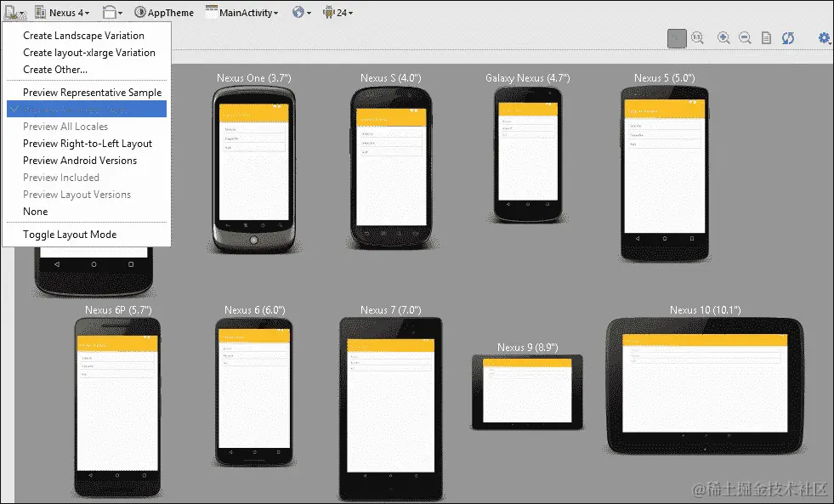834x504 pixels.
Task: Click the Nexus 7 (7.0") label
Action: (390, 310)
